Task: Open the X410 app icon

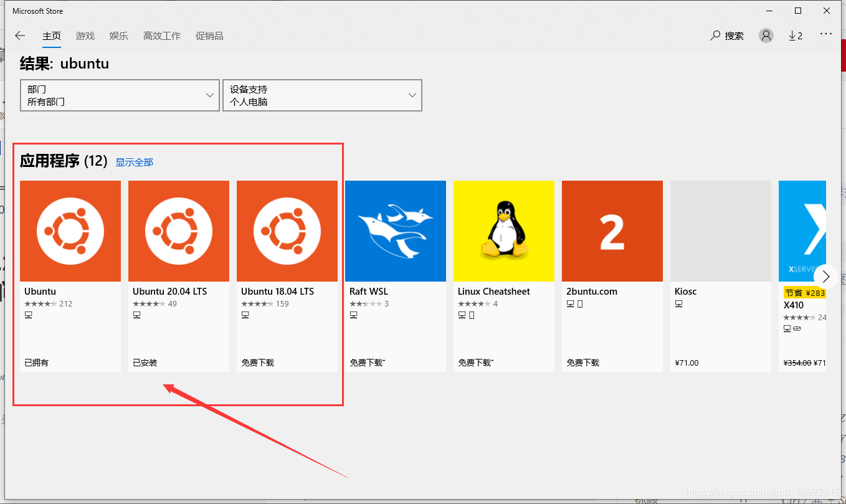Action: pyautogui.click(x=802, y=231)
